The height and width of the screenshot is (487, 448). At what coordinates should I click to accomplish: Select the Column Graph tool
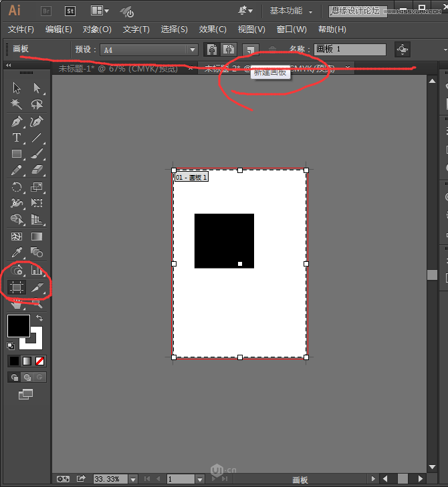pos(37,270)
